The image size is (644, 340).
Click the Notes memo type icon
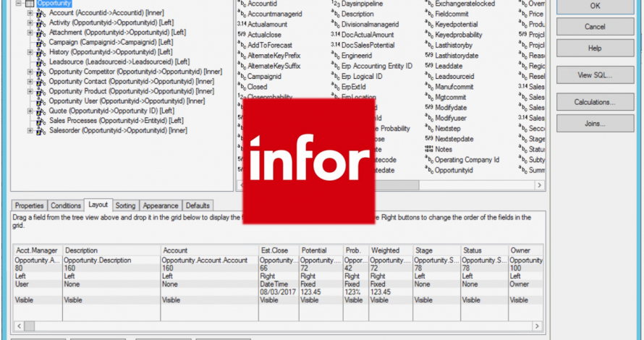[429, 149]
